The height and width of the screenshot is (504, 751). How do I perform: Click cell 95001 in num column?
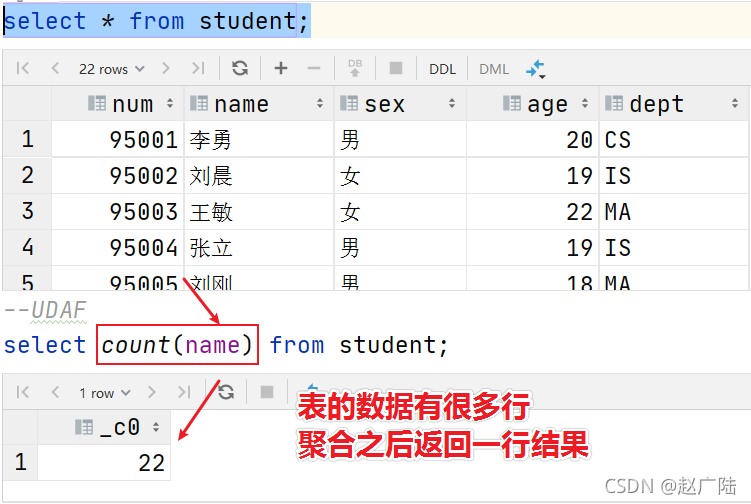point(118,139)
